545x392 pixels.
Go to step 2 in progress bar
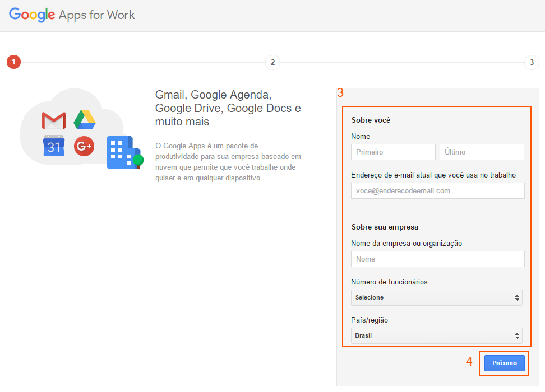click(x=272, y=63)
